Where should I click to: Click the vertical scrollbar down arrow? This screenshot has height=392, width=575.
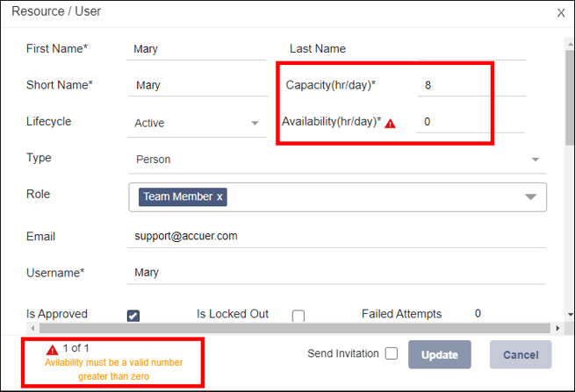click(570, 314)
